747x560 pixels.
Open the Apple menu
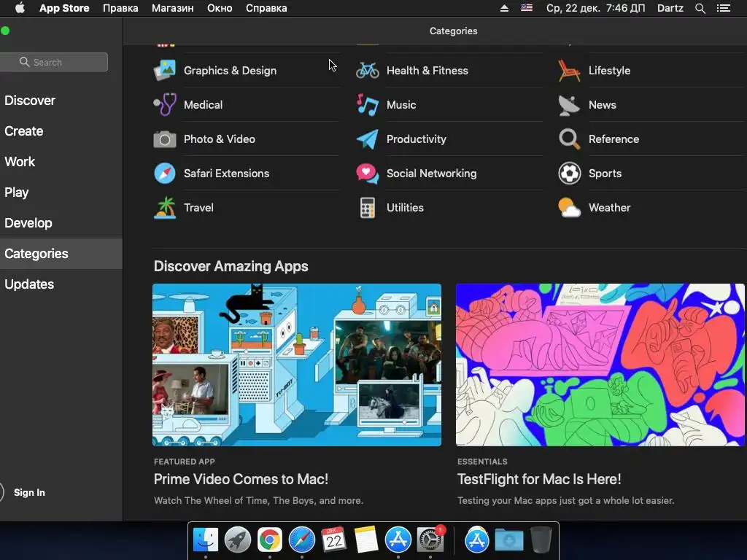point(20,8)
